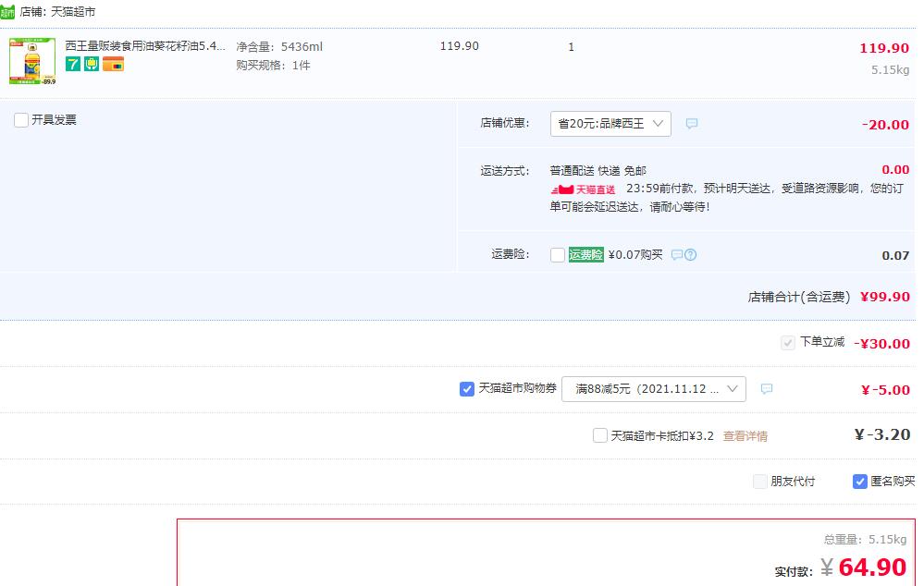
Task: Click the green 7-day return badge
Action: [72, 64]
